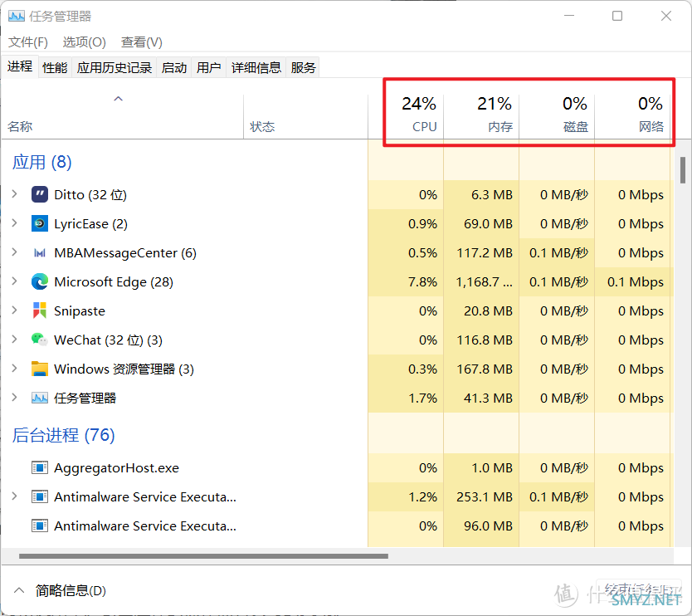Click icon of Antimalware Service using 253.1 MB
This screenshot has height=616, width=692.
40,496
